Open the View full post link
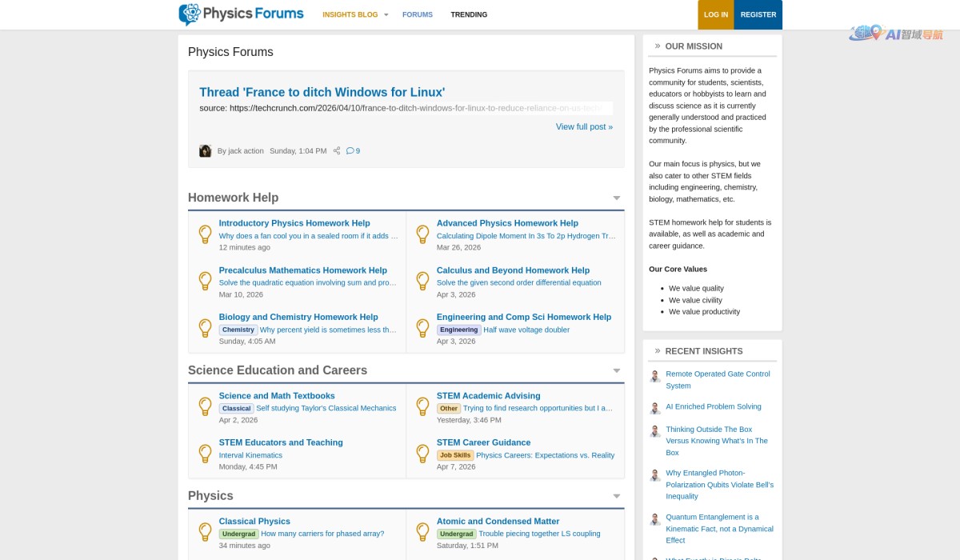 (584, 126)
